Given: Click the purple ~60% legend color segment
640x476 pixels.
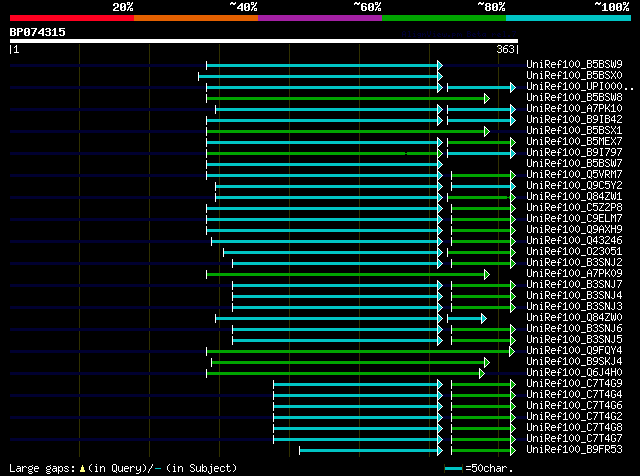Looking at the screenshot, I should pyautogui.click(x=320, y=18).
